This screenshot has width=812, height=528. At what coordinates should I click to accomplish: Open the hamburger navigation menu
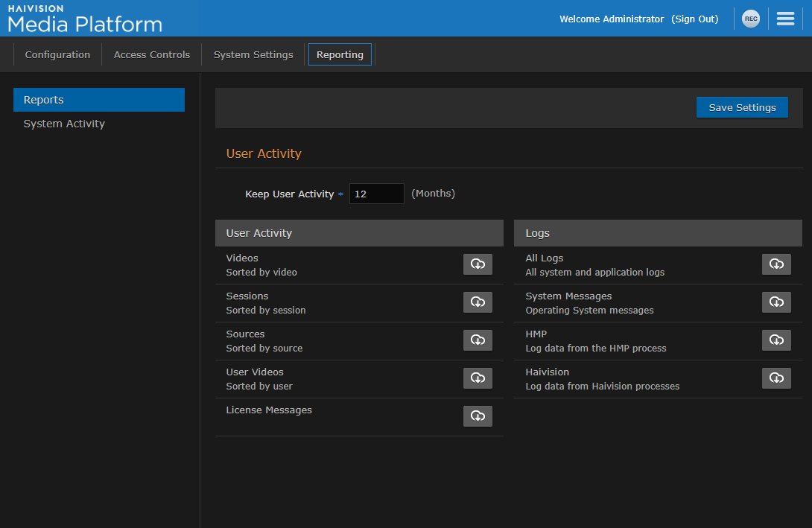pos(785,19)
